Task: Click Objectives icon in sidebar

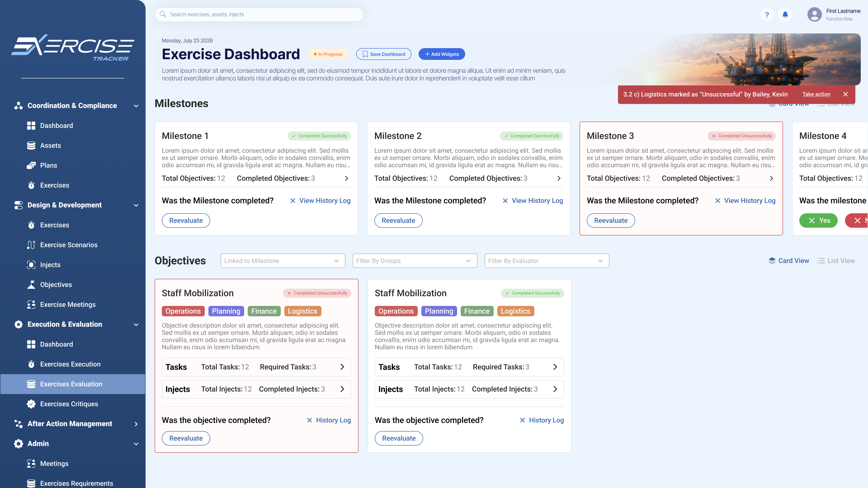Action: pos(31,285)
